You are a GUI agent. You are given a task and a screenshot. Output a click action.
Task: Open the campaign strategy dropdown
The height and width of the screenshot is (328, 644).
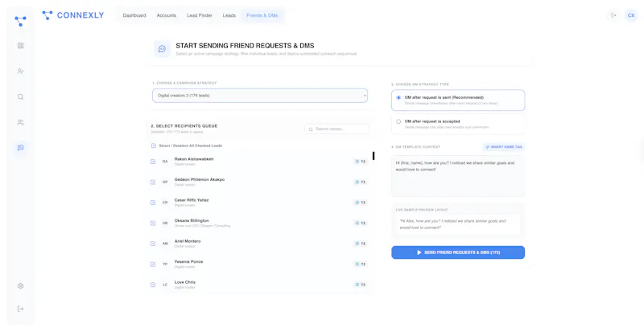pyautogui.click(x=260, y=96)
